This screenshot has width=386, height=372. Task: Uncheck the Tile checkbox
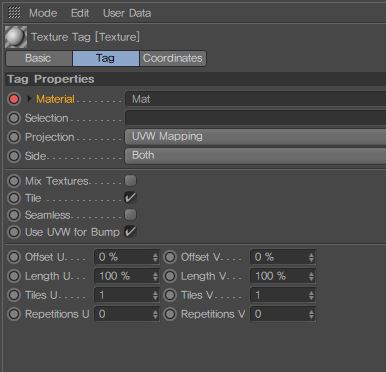click(x=130, y=198)
